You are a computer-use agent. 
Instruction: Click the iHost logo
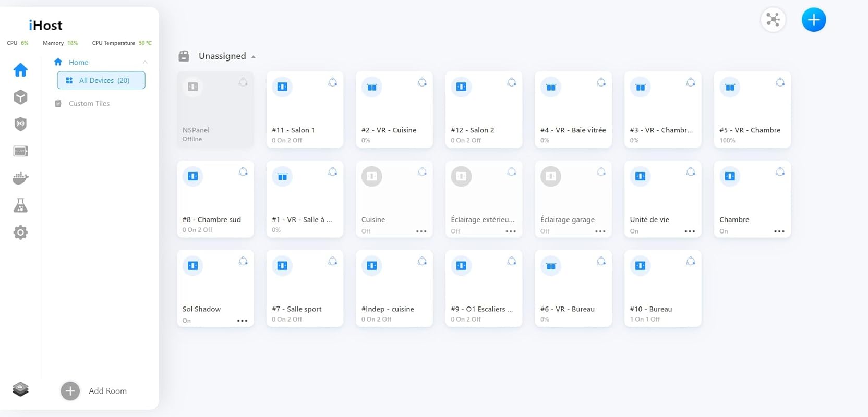(x=45, y=25)
